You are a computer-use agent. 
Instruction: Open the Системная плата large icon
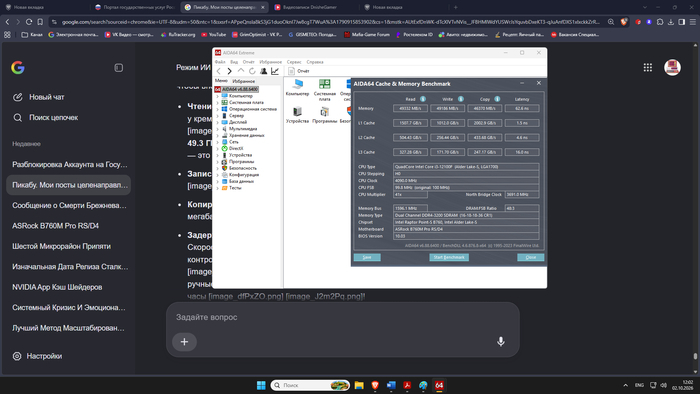(x=325, y=90)
